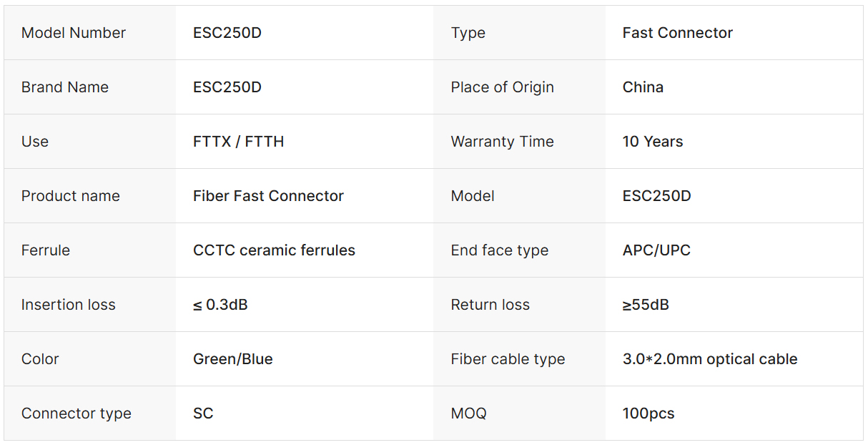Click the FTTX / FTTH use value
This screenshot has height=445, width=868.
tap(238, 142)
